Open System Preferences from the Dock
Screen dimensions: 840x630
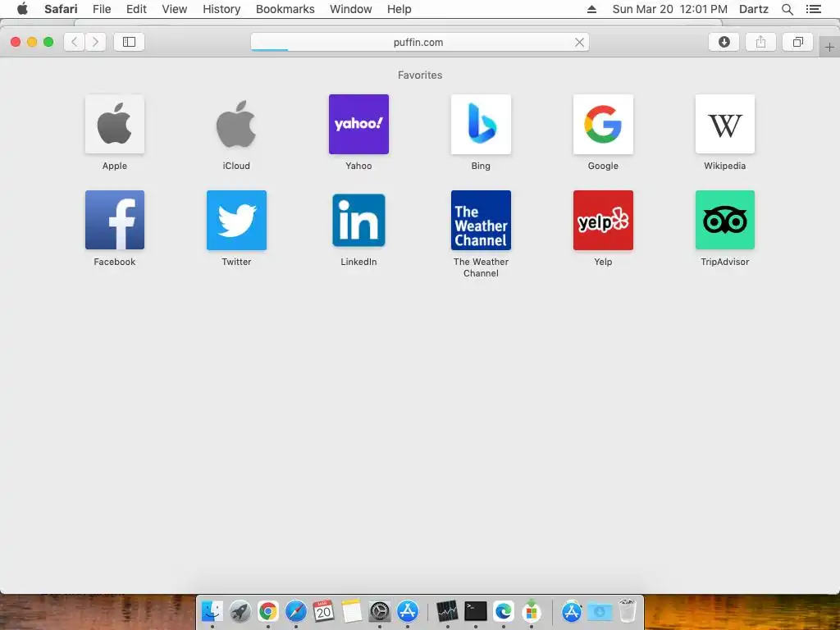(379, 611)
